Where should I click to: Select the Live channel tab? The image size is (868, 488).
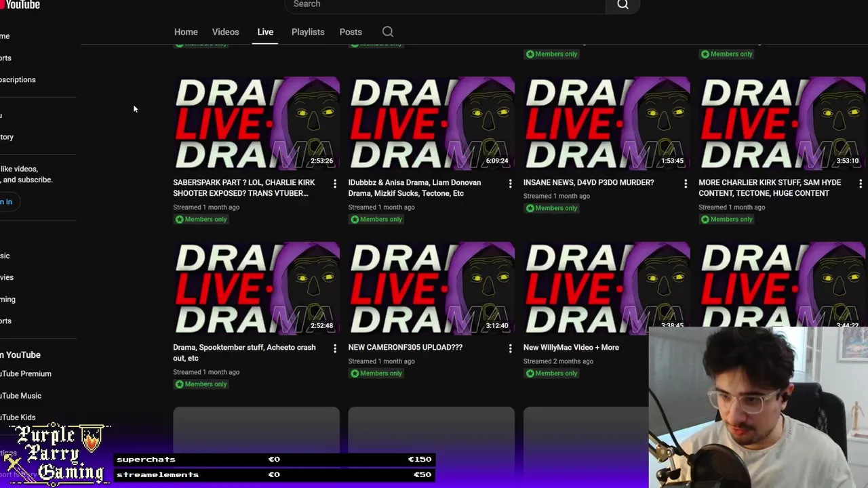(265, 32)
